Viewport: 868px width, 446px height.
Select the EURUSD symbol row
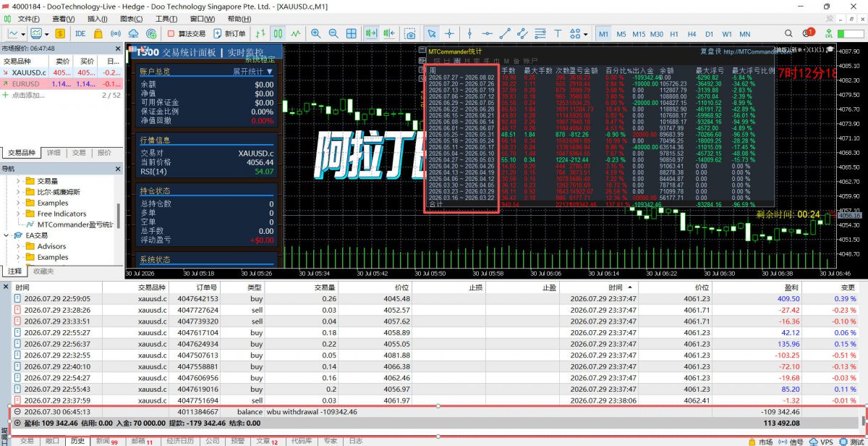click(61, 84)
